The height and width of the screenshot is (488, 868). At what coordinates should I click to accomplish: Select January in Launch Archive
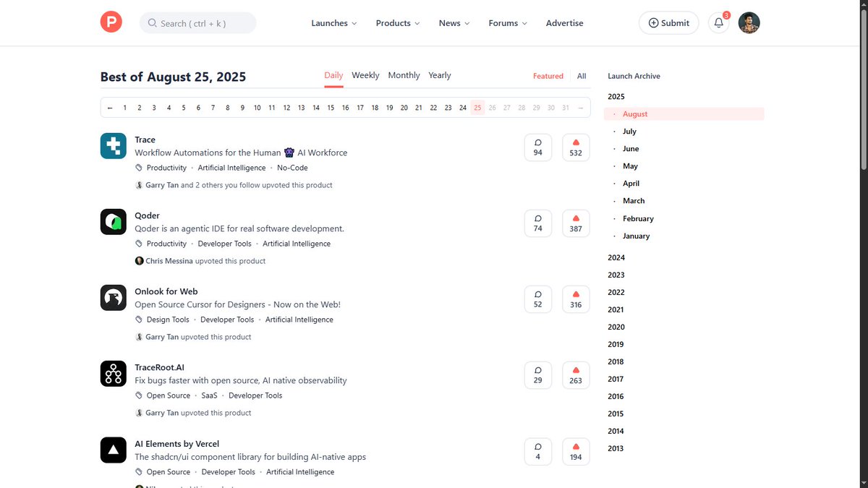tap(637, 236)
